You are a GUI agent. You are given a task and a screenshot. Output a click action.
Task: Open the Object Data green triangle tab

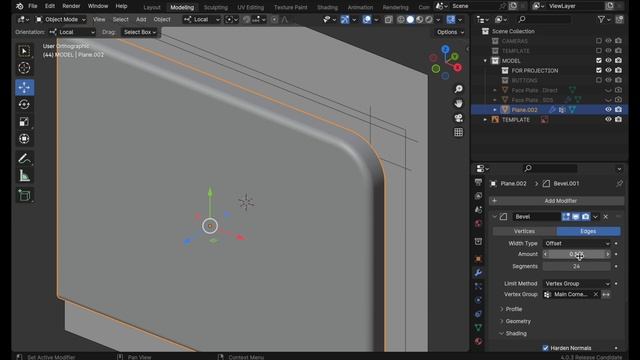478,327
